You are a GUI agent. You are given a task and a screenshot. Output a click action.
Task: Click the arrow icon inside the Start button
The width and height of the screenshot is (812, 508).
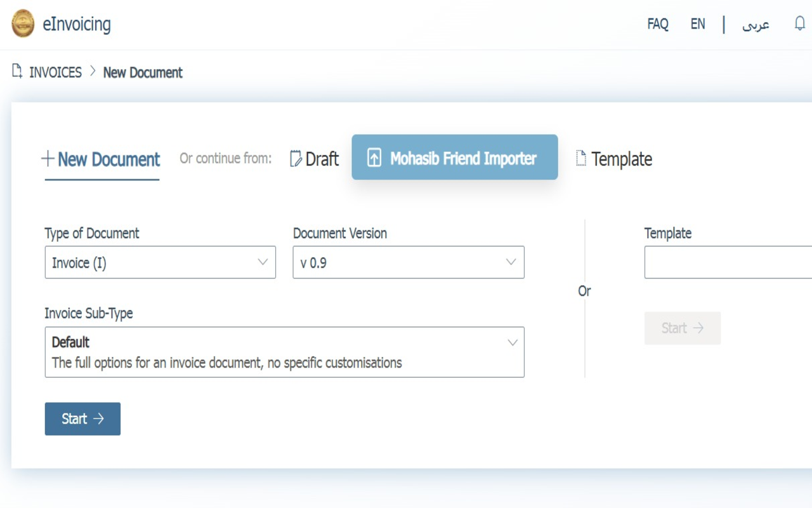(x=98, y=418)
